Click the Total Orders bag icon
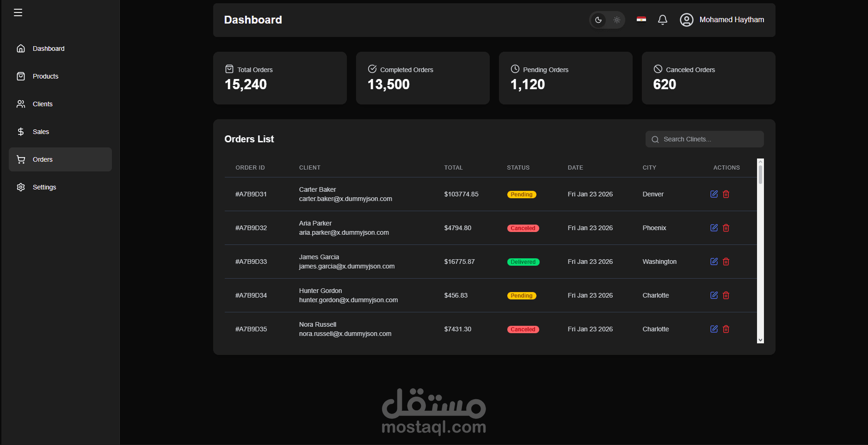 click(x=229, y=69)
